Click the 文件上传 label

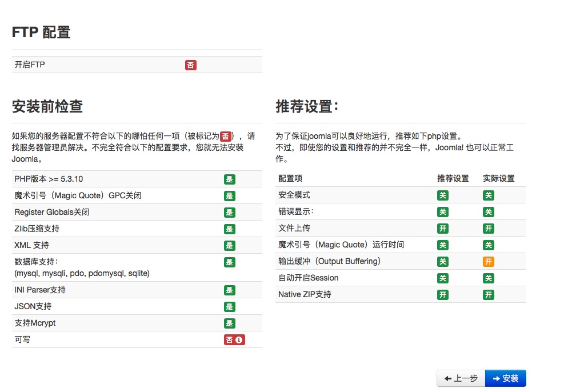coord(294,229)
